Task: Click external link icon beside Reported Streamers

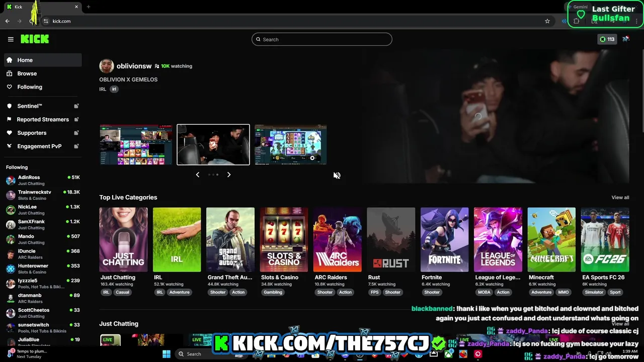Action: pos(76,119)
